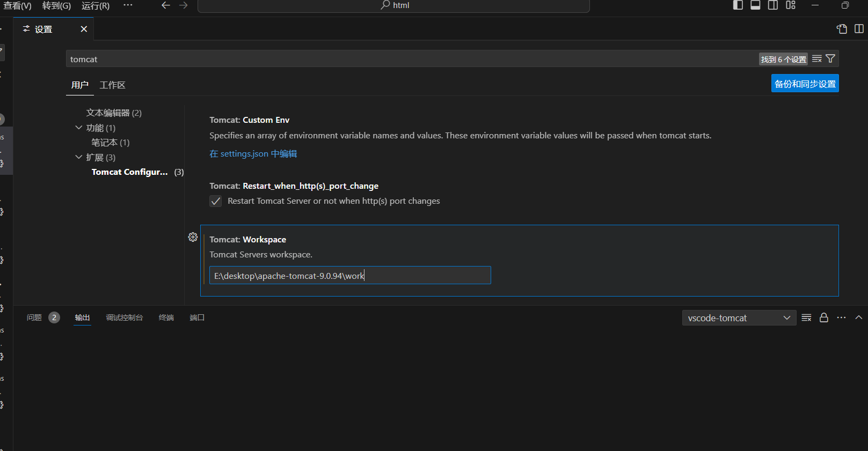868x451 pixels.
Task: Open the 问题 panel tab
Action: 34,317
